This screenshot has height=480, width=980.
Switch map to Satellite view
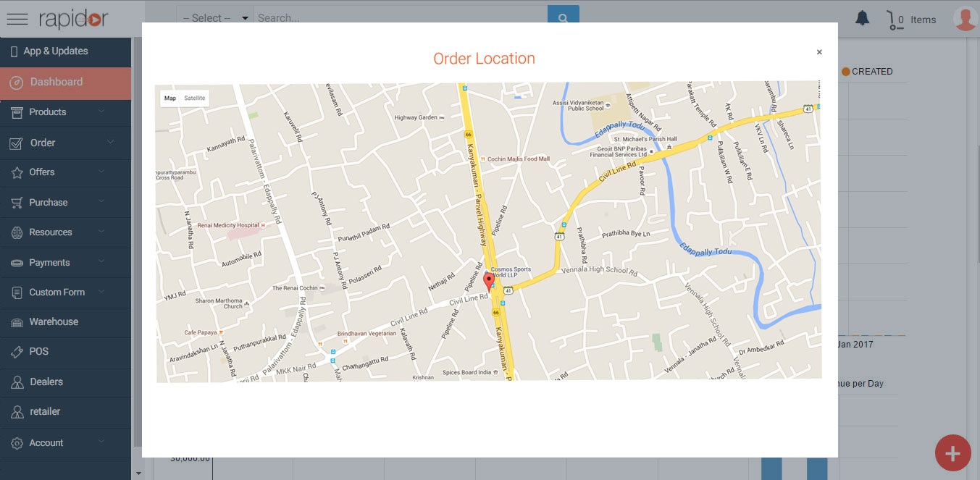tap(194, 98)
